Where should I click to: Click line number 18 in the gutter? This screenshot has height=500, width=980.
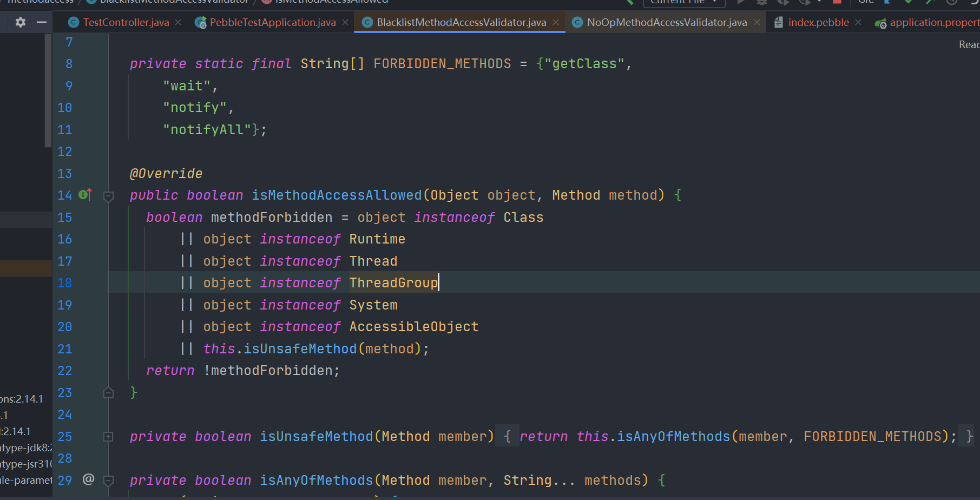pos(65,283)
